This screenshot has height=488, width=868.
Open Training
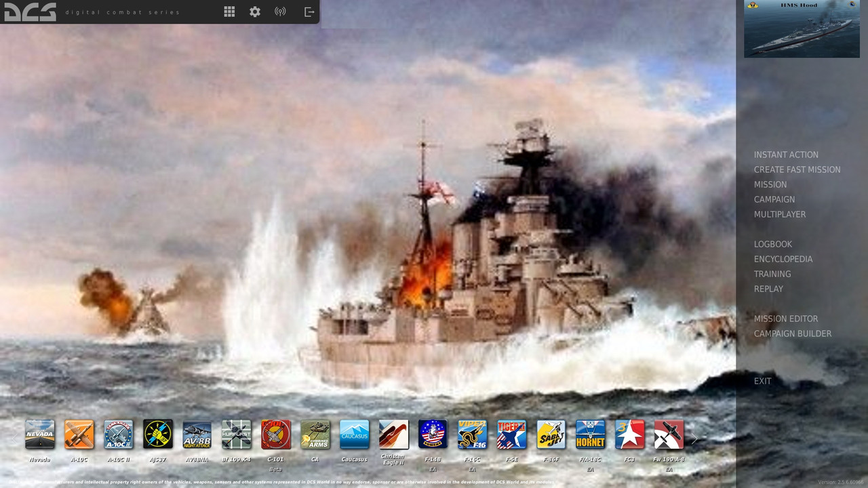772,274
